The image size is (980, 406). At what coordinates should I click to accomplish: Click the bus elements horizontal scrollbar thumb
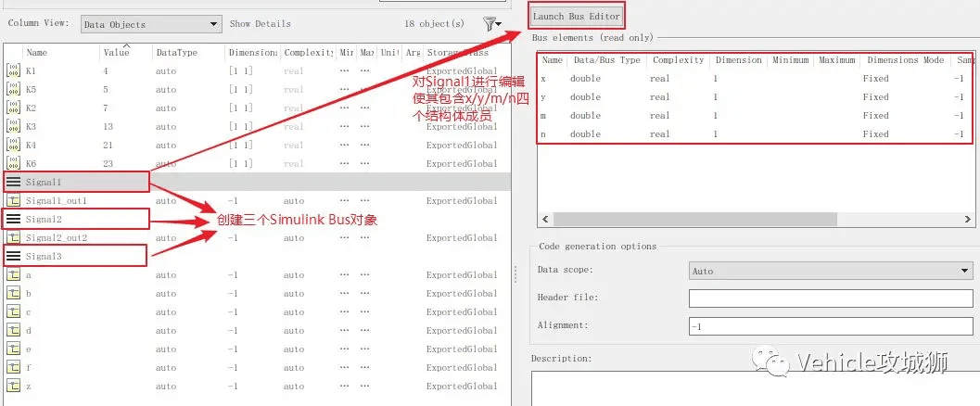[x=694, y=220]
